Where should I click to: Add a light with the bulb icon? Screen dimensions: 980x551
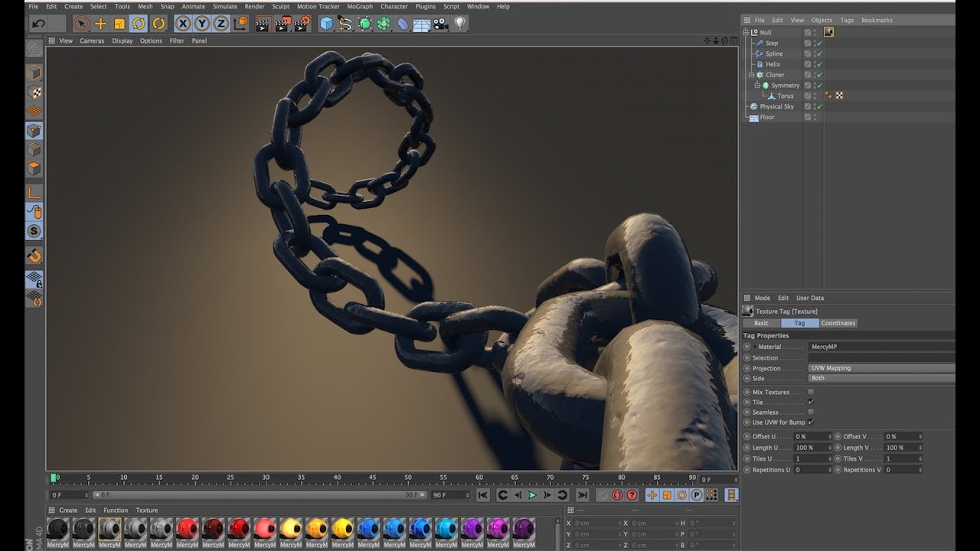click(x=459, y=24)
